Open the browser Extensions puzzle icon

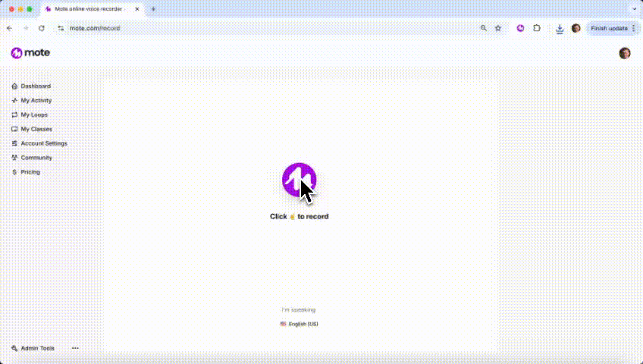pyautogui.click(x=537, y=28)
